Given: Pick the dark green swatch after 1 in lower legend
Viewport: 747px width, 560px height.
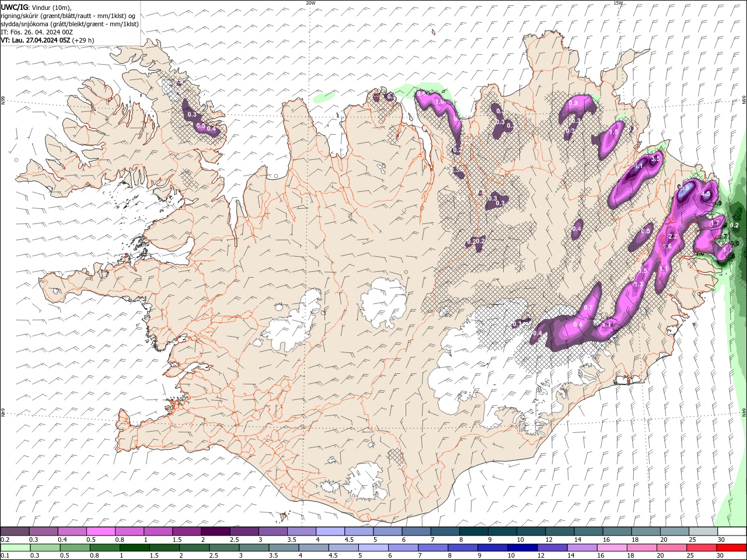Looking at the screenshot, I should [x=135, y=548].
